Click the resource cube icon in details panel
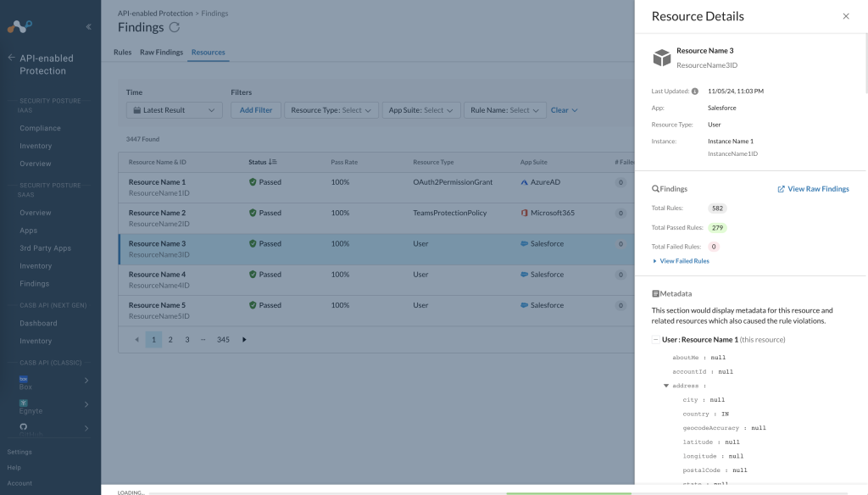The width and height of the screenshot is (868, 495). (661, 58)
